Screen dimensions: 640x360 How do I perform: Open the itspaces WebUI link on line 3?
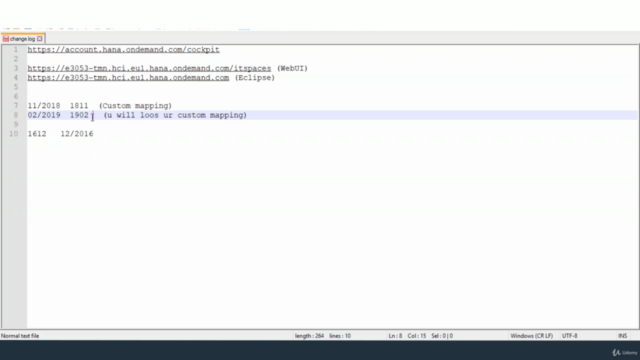click(x=149, y=68)
